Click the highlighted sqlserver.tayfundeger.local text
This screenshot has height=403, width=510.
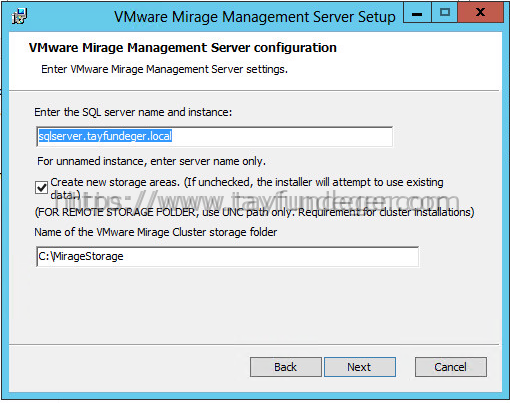pos(105,136)
